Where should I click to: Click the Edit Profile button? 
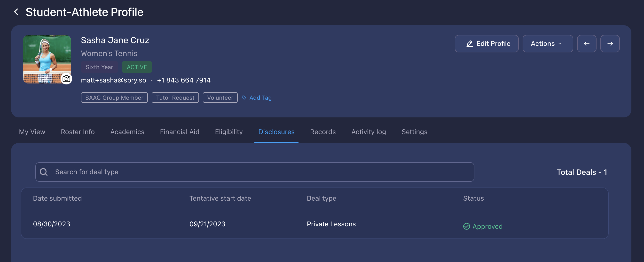click(487, 43)
